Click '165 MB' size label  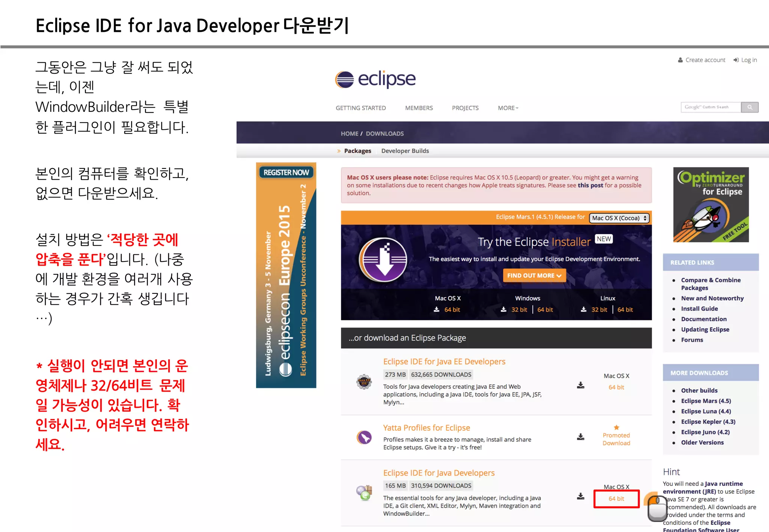click(x=395, y=486)
